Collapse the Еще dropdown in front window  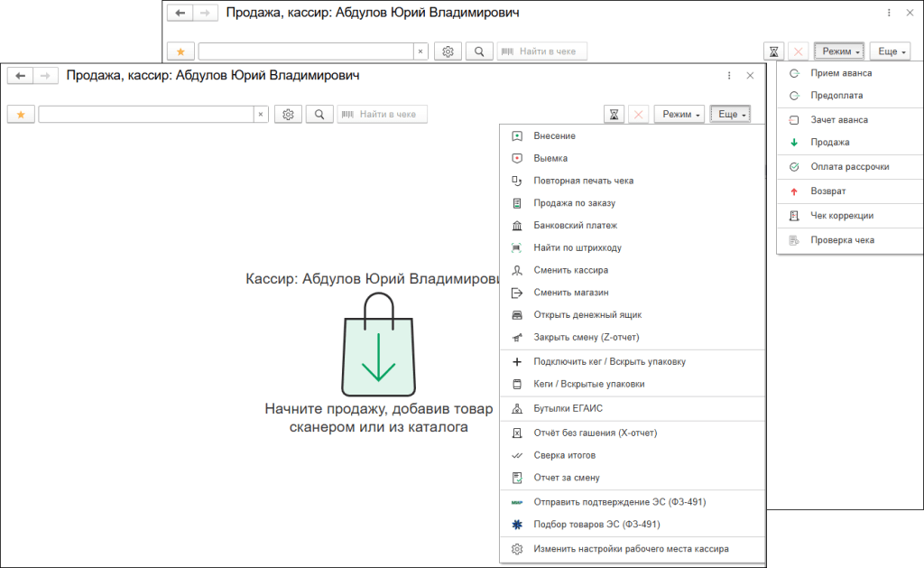(x=730, y=115)
